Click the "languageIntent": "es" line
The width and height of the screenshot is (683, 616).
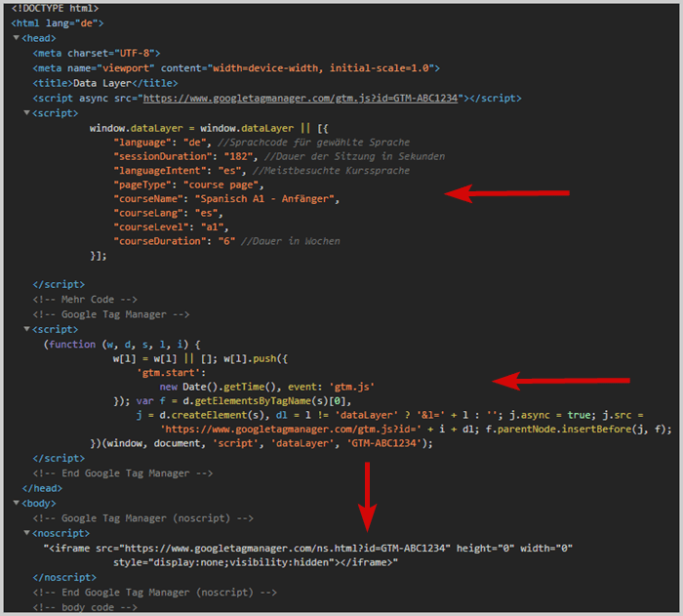[261, 171]
